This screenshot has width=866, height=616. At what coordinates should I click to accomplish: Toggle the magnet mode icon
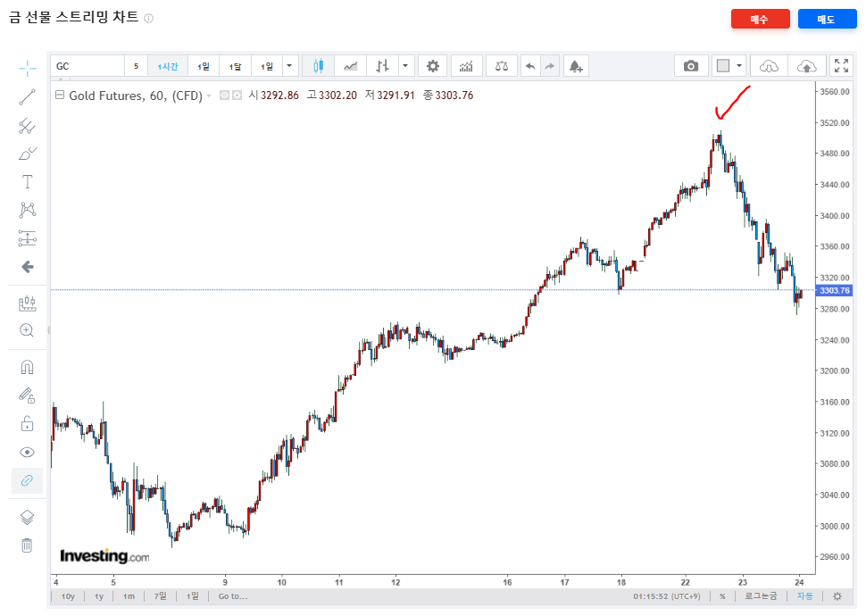(x=27, y=367)
